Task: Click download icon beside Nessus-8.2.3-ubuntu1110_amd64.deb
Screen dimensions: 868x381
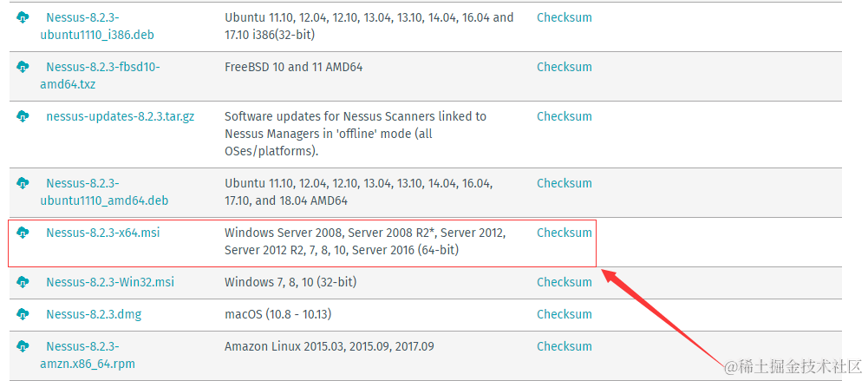Action: [23, 183]
